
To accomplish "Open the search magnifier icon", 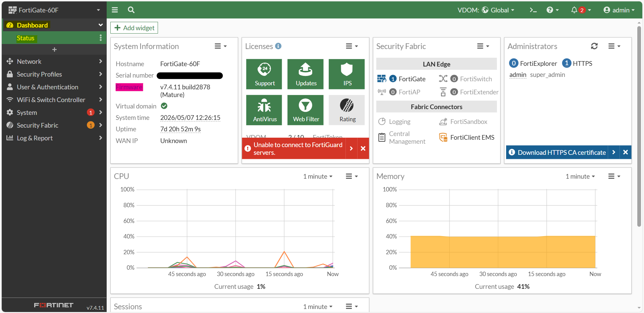I will (131, 10).
